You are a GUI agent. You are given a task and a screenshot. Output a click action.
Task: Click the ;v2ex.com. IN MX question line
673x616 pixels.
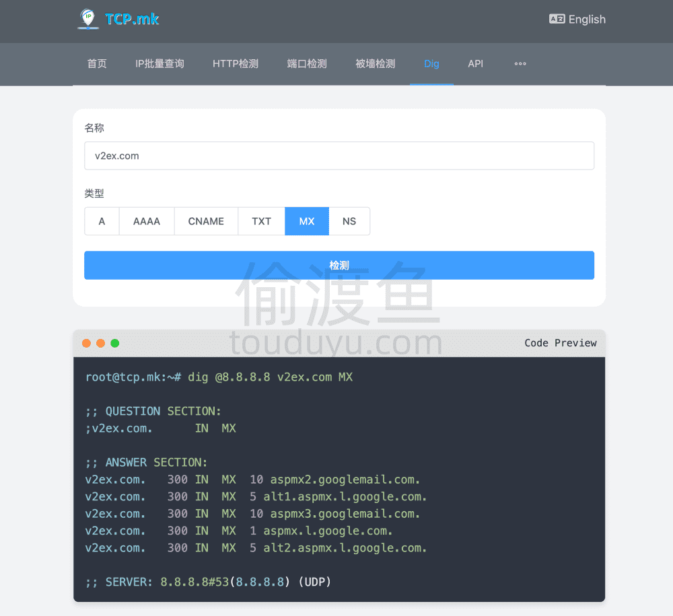(161, 428)
